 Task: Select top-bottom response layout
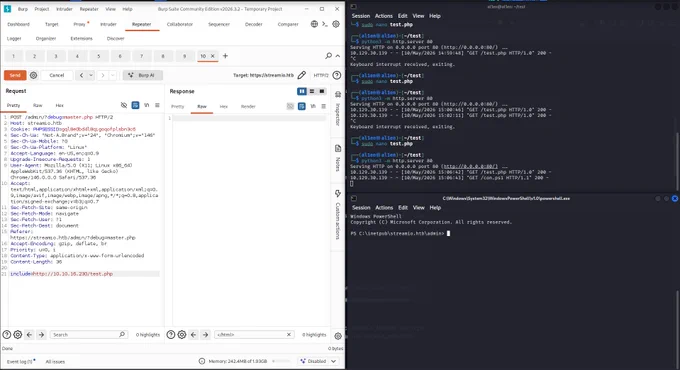pyautogui.click(x=312, y=91)
